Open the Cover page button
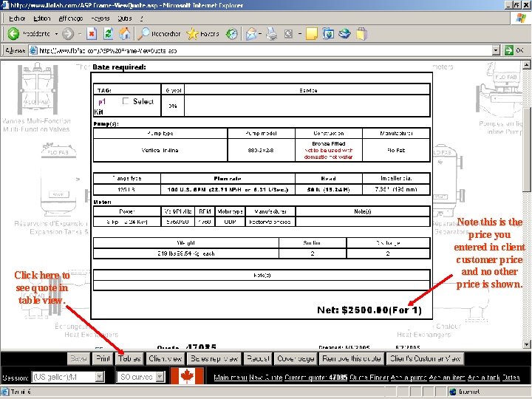 [296, 358]
